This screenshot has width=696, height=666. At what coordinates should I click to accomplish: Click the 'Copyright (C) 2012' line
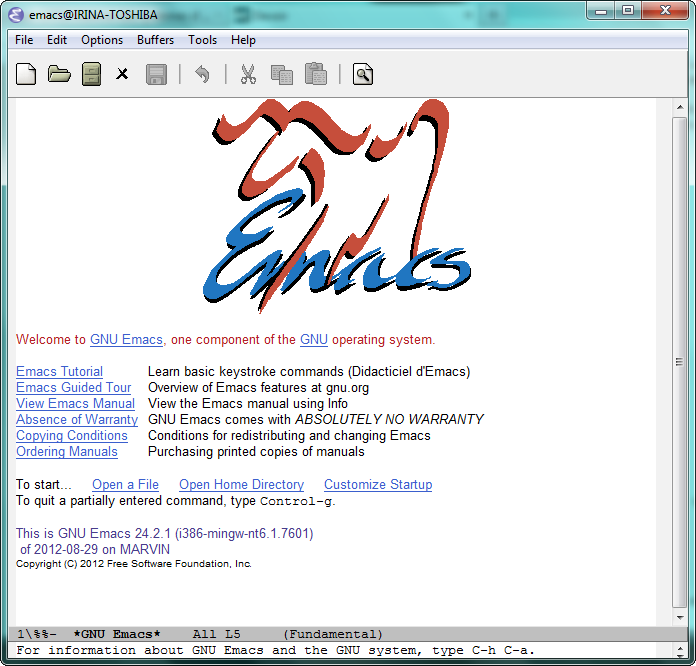[x=134, y=564]
